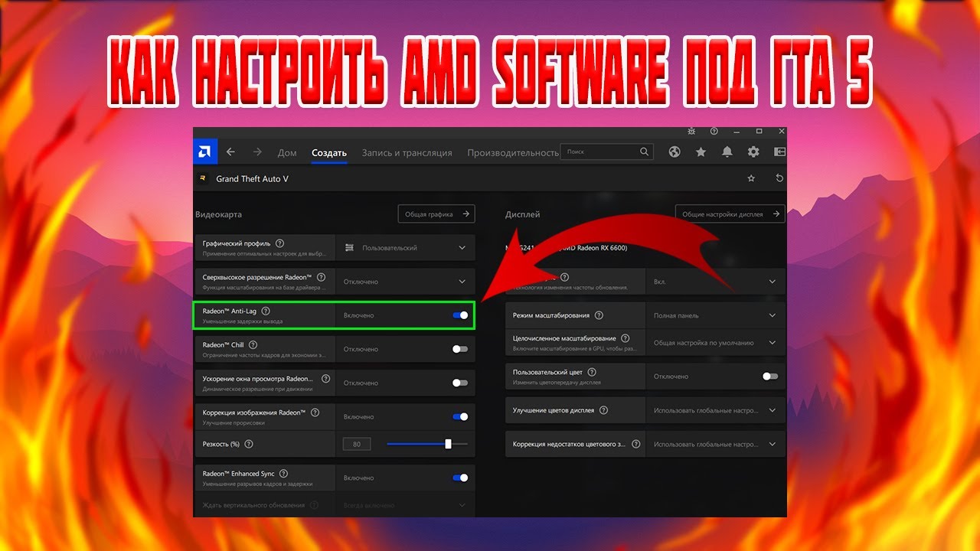Open the web browser globe icon
980x551 pixels.
[675, 152]
